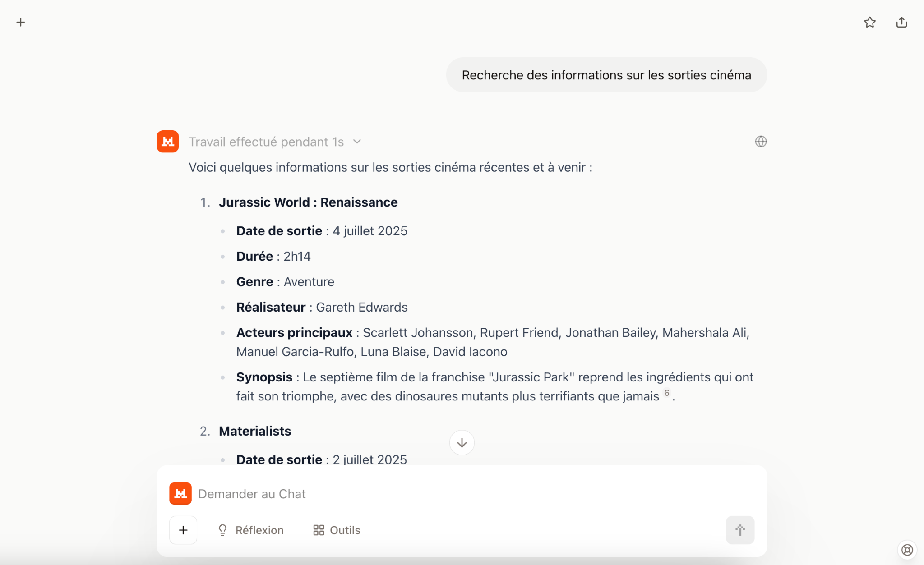This screenshot has width=924, height=565.
Task: Click the 'Durée : 2h14' line
Action: 273,256
